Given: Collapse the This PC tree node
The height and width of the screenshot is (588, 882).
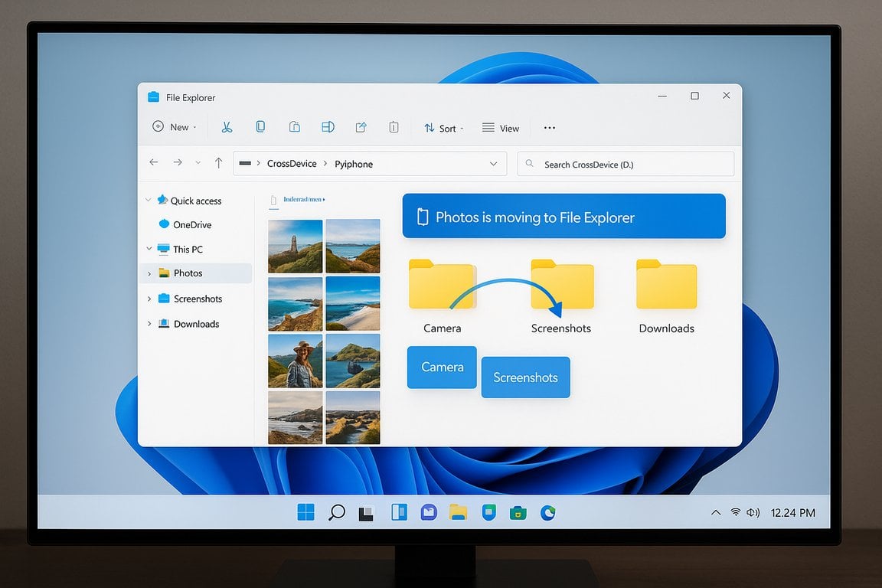Looking at the screenshot, I should (149, 249).
